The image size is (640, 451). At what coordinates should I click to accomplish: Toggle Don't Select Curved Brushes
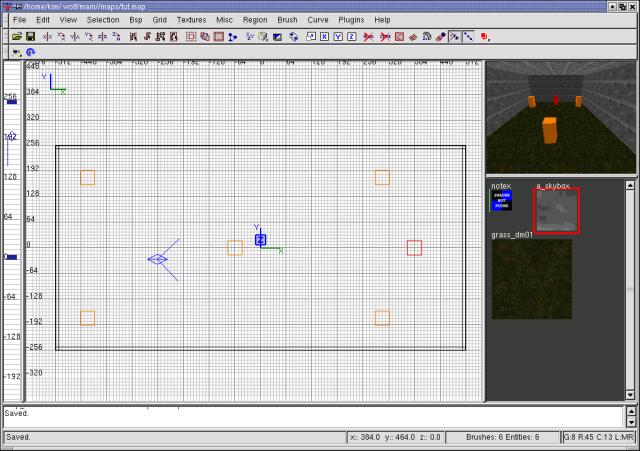pyautogui.click(x=369, y=37)
